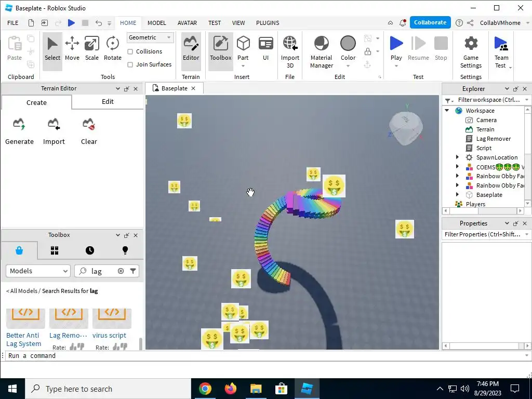Switch to the TEST ribbon tab
The height and width of the screenshot is (399, 532).
pyautogui.click(x=215, y=23)
